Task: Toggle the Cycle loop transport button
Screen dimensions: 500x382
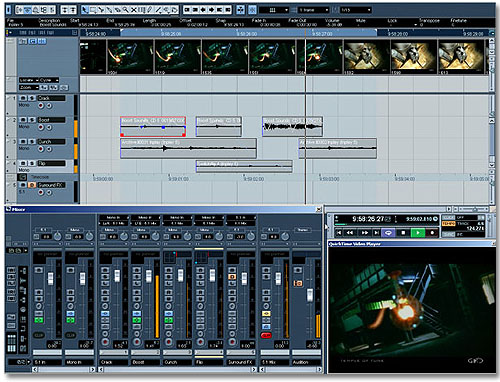Action: [388, 233]
